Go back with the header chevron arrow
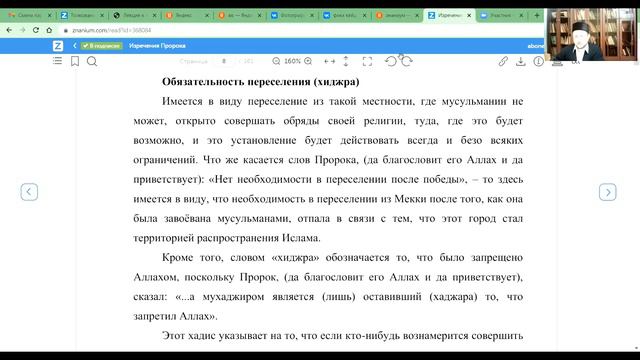Viewport: 640px width, 360px height. (75, 46)
